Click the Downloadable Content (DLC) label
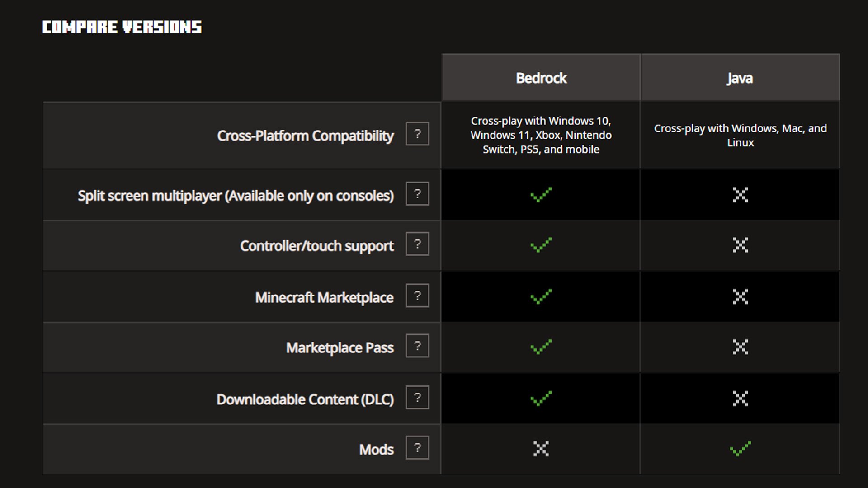 coord(305,399)
